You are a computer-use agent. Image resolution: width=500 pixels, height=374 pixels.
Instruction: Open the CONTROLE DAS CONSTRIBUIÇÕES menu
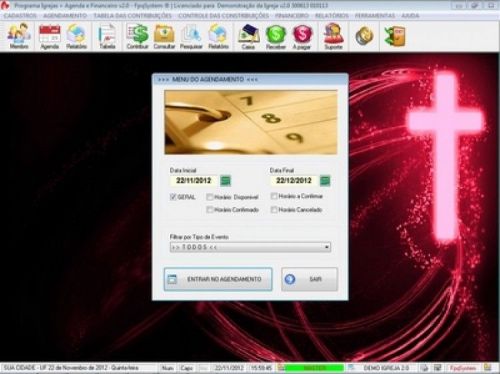coord(223,16)
